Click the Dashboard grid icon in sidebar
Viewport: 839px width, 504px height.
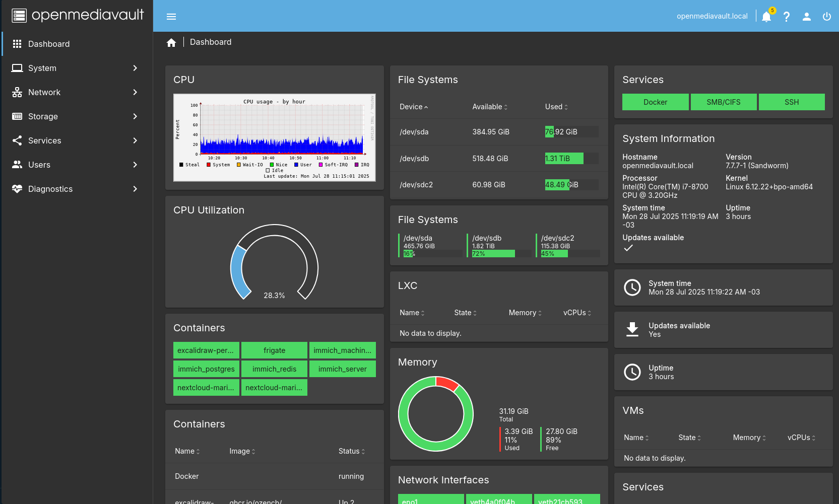tap(17, 44)
